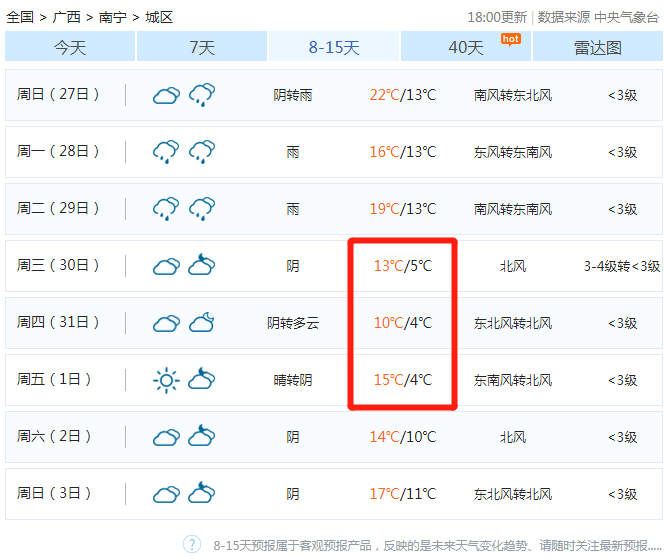
Task: Select the 周四（31日）date label
Action: tap(58, 322)
